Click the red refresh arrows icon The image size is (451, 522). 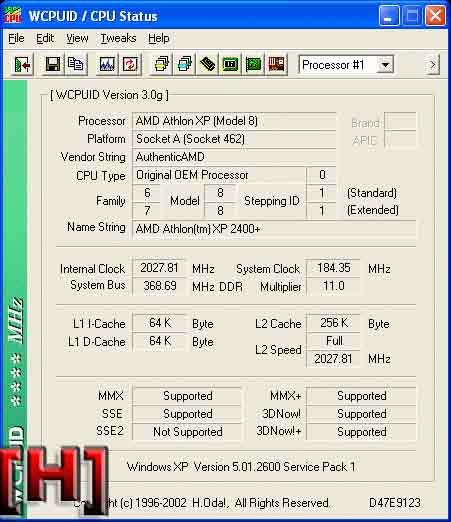pyautogui.click(x=130, y=64)
